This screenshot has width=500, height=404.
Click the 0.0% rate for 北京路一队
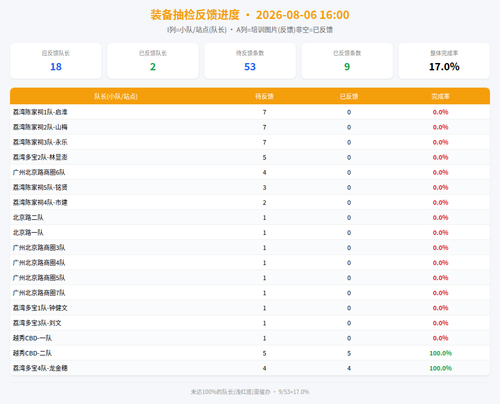tap(440, 233)
